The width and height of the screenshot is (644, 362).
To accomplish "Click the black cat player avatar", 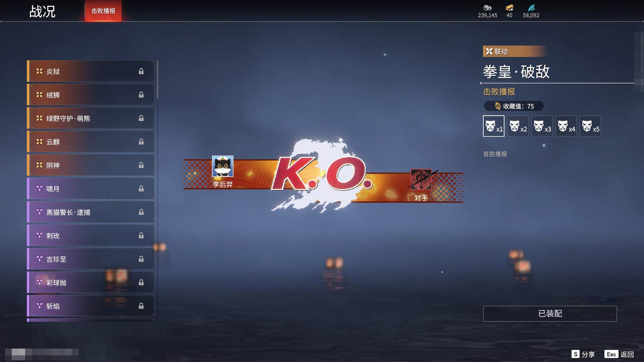I will click(222, 167).
